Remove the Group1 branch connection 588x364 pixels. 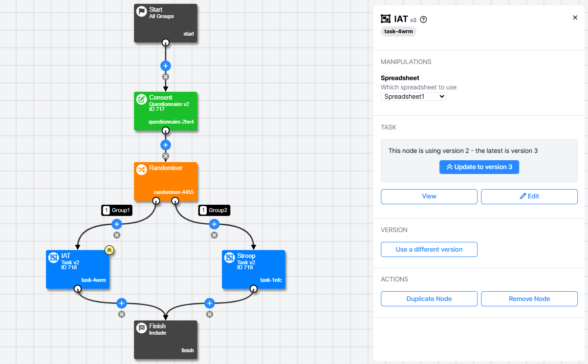pos(117,235)
